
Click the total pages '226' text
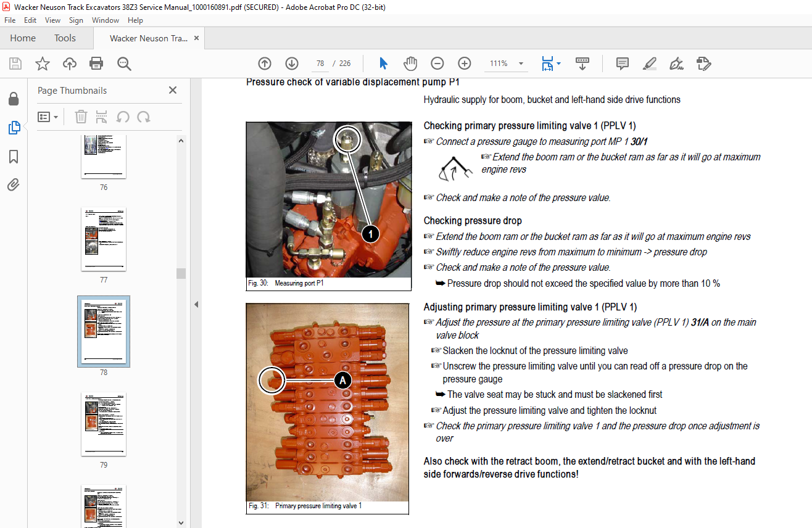tap(345, 64)
